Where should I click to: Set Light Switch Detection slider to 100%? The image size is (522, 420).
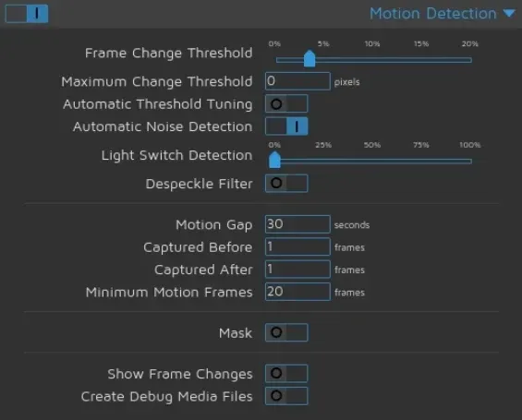pyautogui.click(x=470, y=162)
